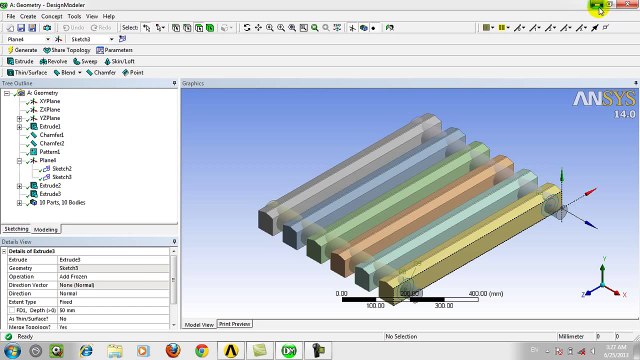The height and width of the screenshot is (360, 640).
Task: Select Pattern1 in the tree outline
Action: coord(49,152)
